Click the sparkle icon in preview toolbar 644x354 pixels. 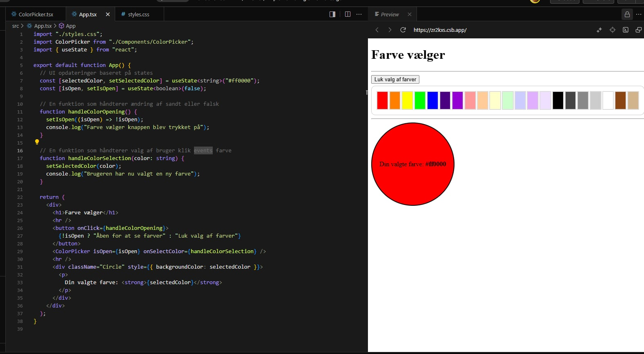tap(599, 30)
